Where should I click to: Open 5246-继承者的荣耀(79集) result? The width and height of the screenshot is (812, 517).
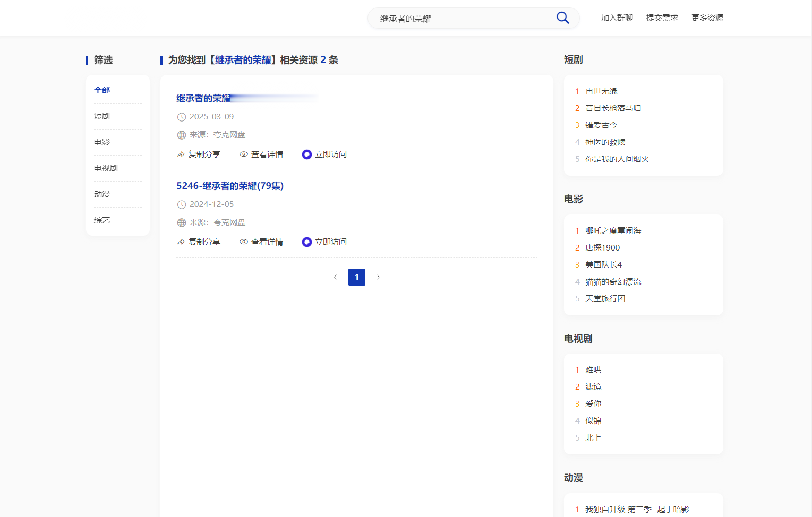230,186
